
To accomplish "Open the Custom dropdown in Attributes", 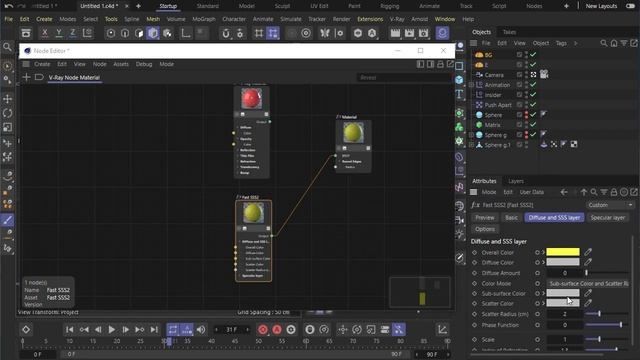I will (610, 205).
